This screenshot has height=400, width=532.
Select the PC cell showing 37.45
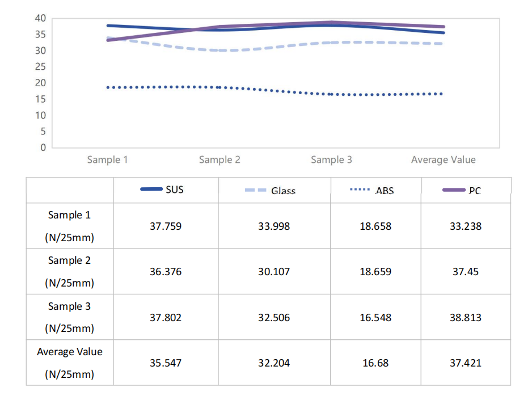pyautogui.click(x=466, y=272)
